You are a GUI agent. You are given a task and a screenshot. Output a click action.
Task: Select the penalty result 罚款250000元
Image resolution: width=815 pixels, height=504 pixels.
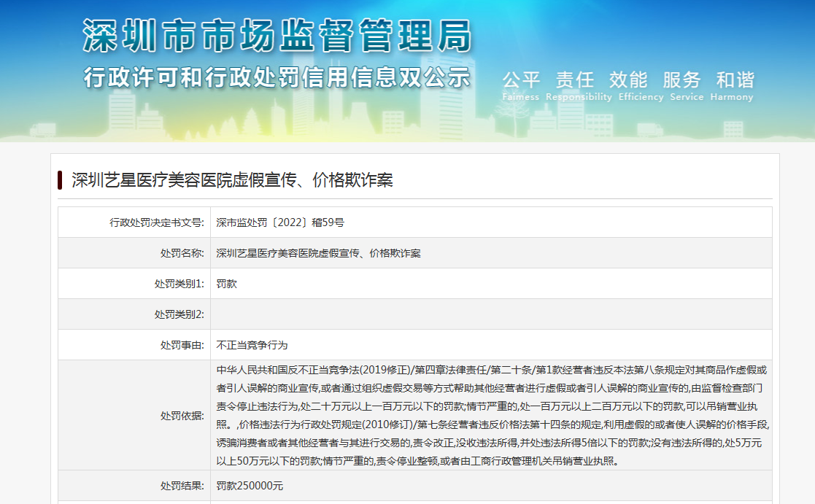(250, 486)
